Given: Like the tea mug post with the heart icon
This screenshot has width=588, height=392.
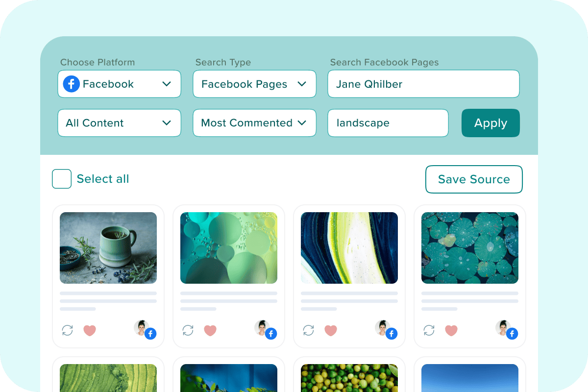Looking at the screenshot, I should click(x=90, y=331).
